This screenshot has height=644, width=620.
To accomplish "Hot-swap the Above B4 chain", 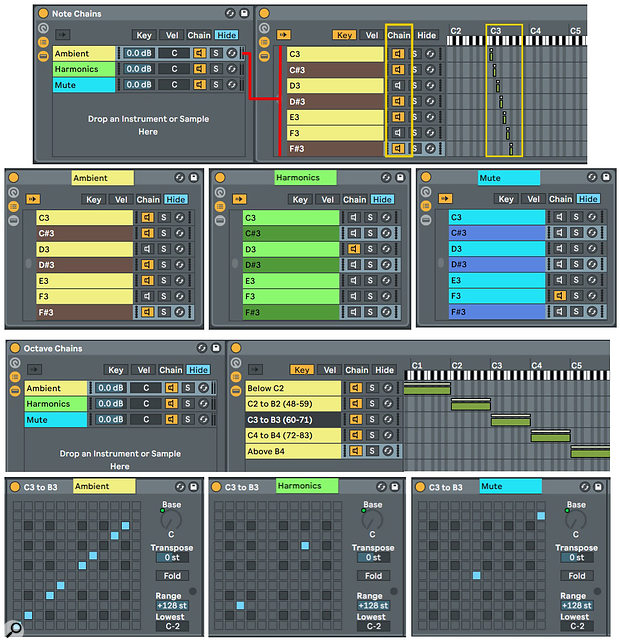I will [x=388, y=451].
